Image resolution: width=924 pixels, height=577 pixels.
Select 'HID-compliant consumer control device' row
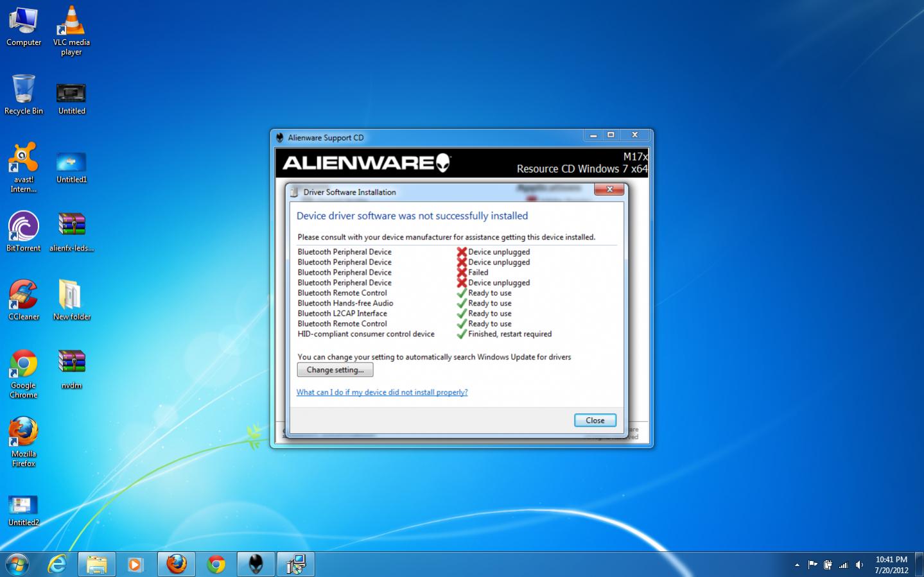pyautogui.click(x=424, y=334)
